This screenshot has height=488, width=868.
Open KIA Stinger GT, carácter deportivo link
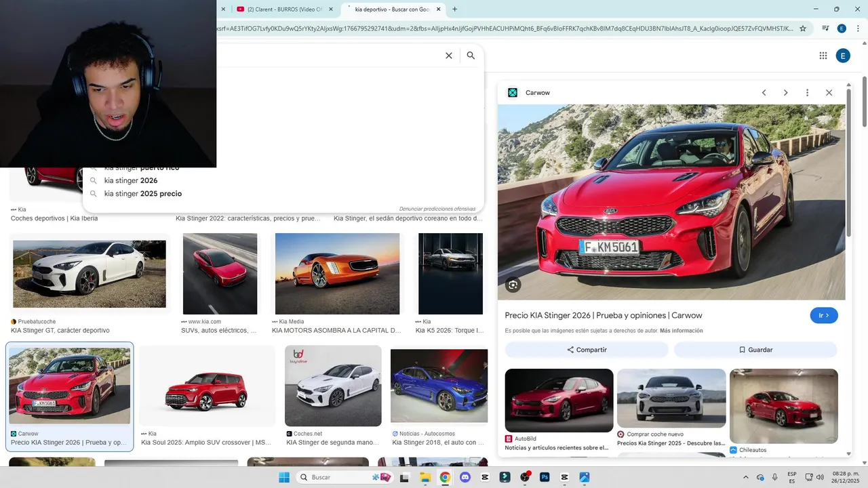point(60,331)
